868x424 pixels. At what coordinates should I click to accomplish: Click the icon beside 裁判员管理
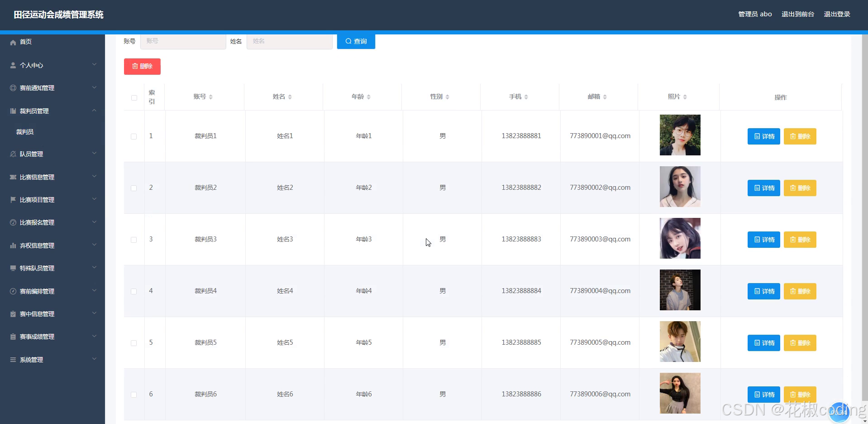[x=13, y=111]
